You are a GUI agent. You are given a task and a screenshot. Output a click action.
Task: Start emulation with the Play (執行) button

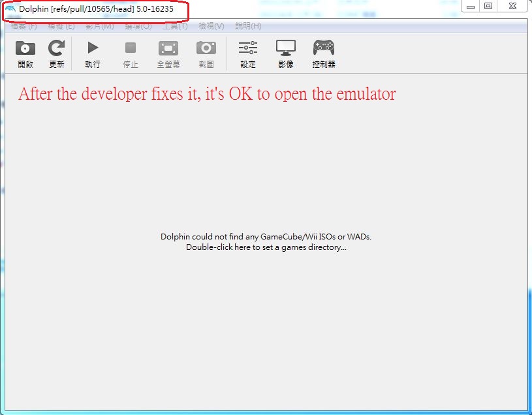click(x=93, y=48)
